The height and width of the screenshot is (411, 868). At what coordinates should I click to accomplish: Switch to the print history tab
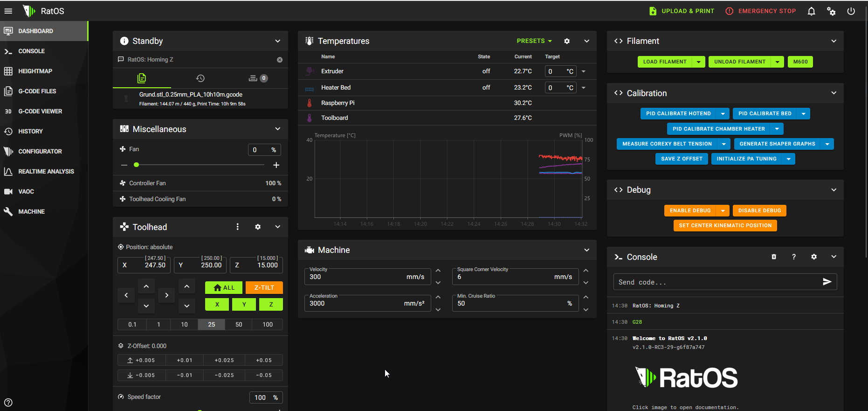click(200, 78)
